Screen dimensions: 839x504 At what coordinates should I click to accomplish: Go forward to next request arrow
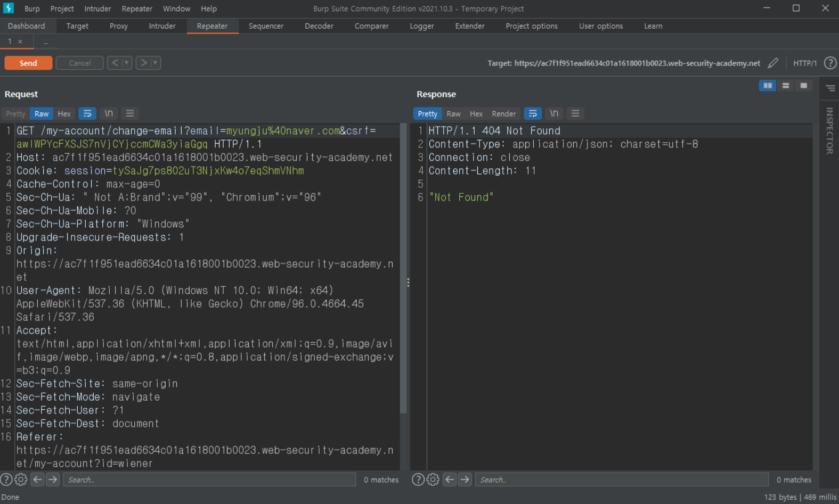point(143,63)
